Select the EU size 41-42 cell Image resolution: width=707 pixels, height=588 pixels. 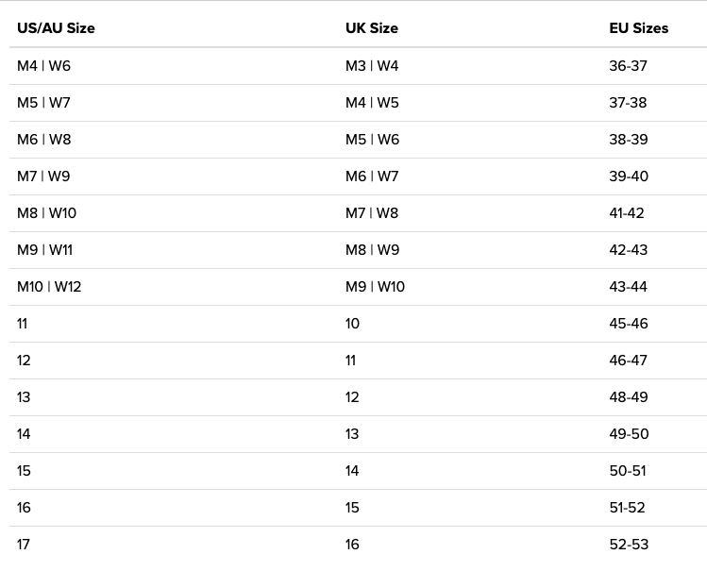627,213
